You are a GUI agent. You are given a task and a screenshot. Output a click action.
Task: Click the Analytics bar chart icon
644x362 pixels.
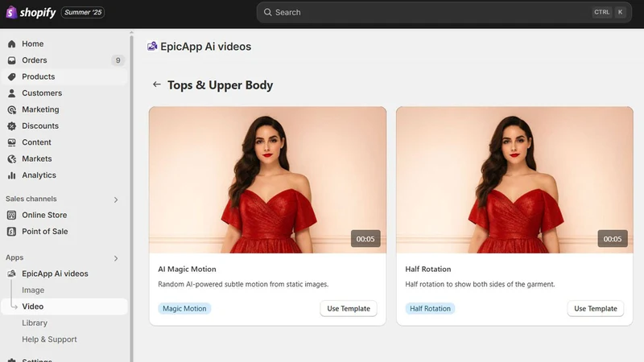click(x=12, y=175)
